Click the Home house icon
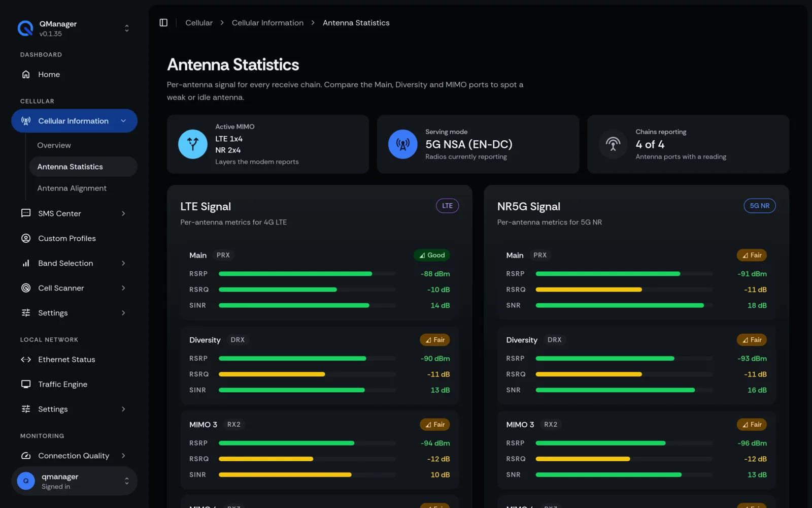The image size is (812, 508). click(x=26, y=75)
